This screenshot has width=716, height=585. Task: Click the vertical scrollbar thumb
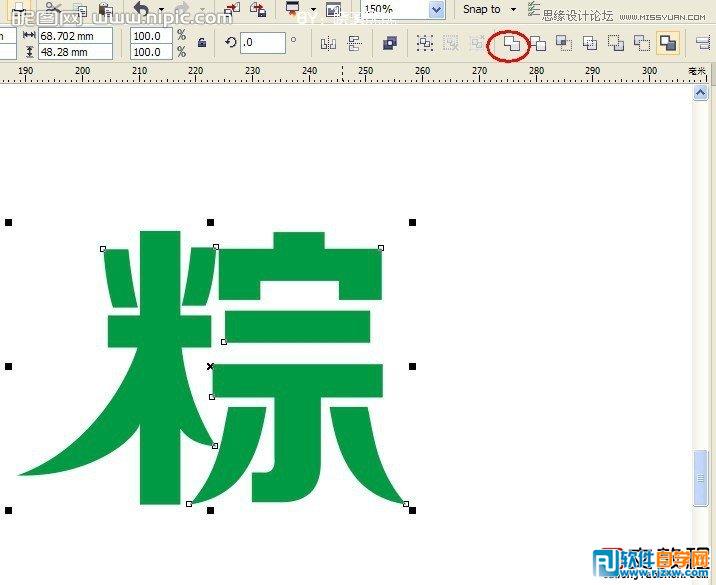(x=700, y=478)
